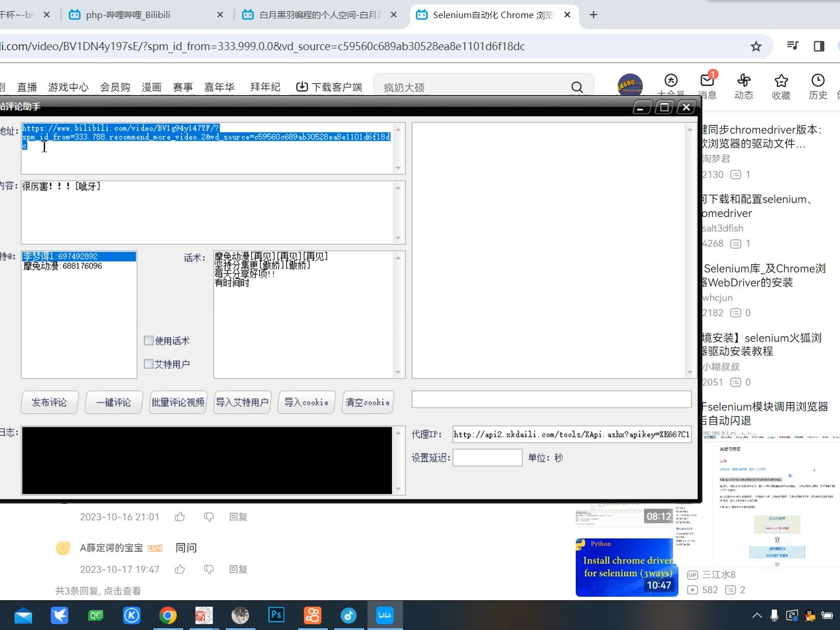
Task: Open 嘉年华 in Bilibili navigation
Action: 219,87
